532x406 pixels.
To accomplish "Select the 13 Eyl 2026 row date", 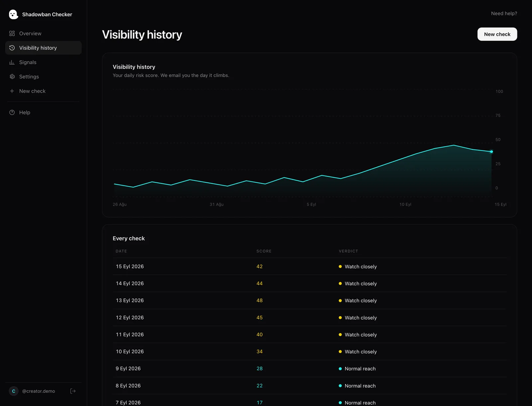I will click(x=130, y=300).
